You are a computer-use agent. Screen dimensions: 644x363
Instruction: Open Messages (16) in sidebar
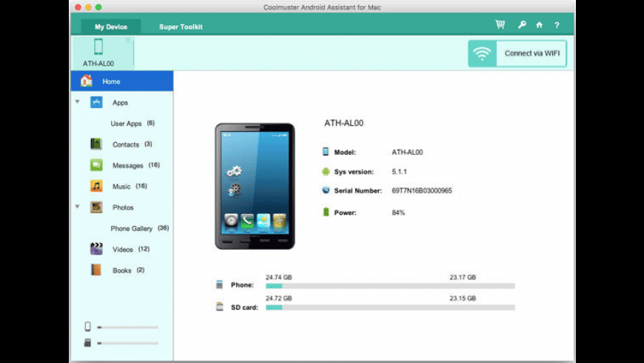pyautogui.click(x=136, y=165)
